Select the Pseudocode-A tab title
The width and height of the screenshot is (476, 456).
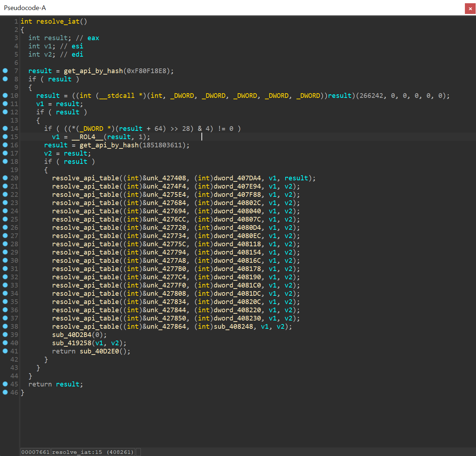click(25, 8)
